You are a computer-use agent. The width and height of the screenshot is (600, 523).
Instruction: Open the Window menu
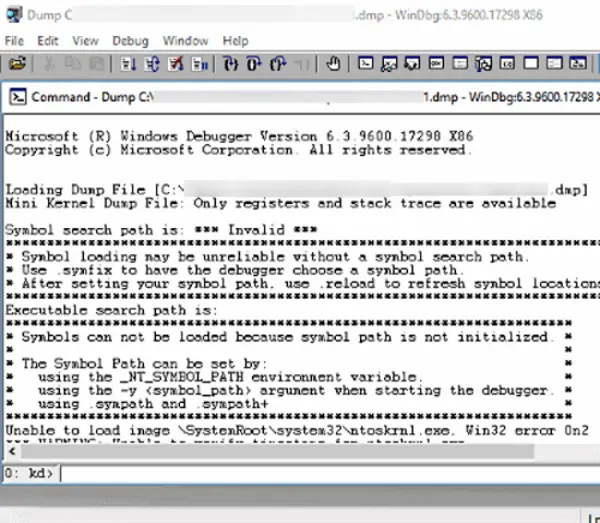click(185, 41)
